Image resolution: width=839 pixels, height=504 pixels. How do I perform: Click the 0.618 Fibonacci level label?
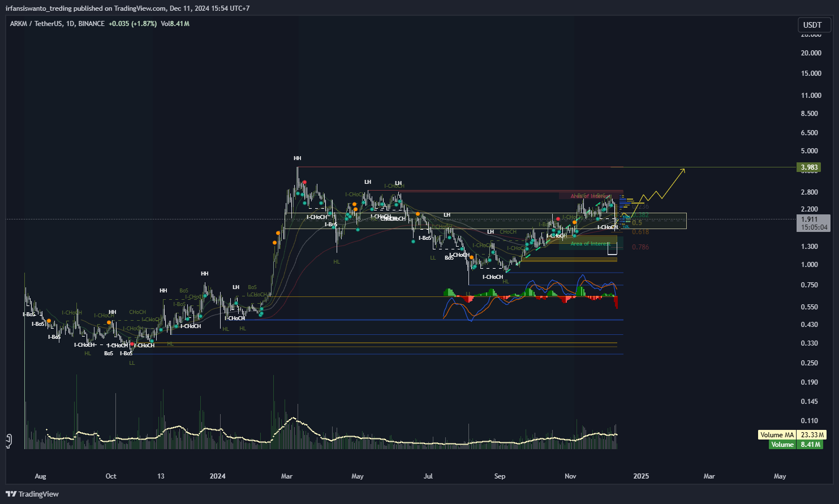pyautogui.click(x=640, y=232)
